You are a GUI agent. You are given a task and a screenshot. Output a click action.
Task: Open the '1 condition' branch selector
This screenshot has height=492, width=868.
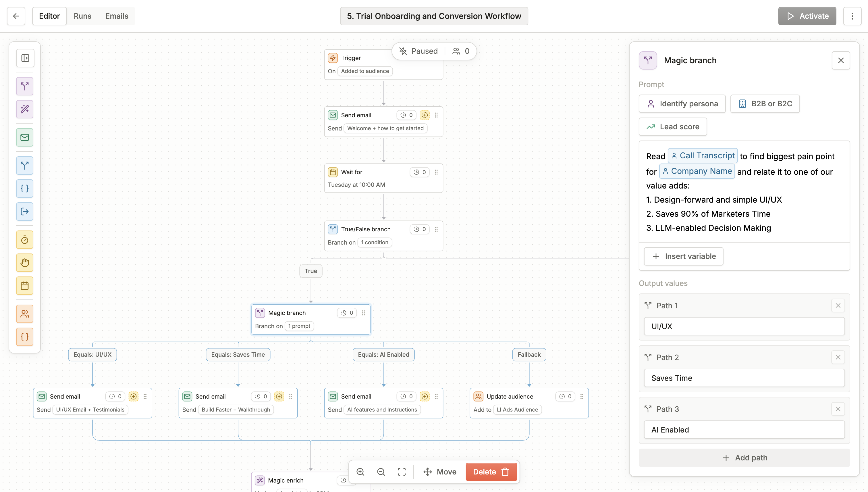tap(374, 242)
